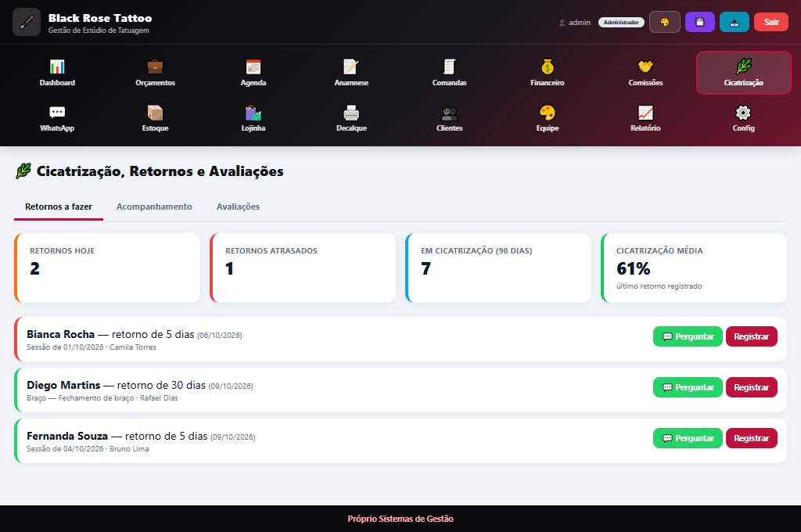Click the Retornos Hoje card

[107, 268]
